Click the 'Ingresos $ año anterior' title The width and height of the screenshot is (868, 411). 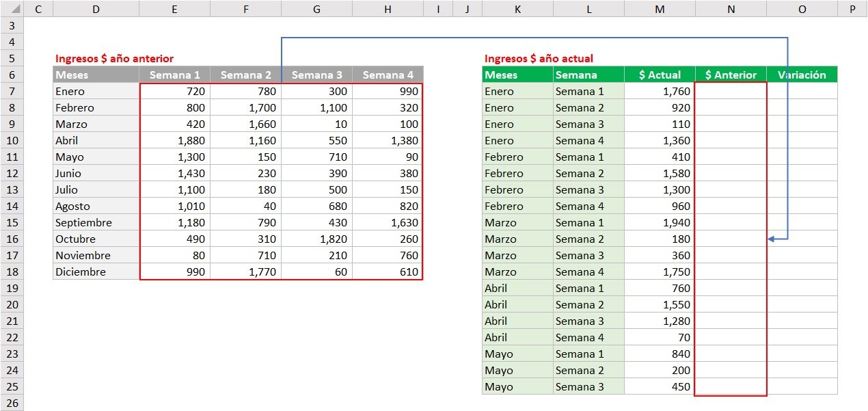(114, 59)
